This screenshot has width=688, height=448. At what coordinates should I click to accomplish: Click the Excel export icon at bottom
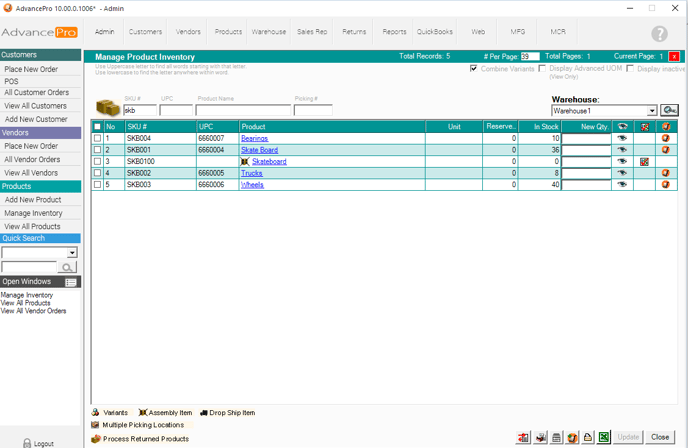tap(604, 438)
